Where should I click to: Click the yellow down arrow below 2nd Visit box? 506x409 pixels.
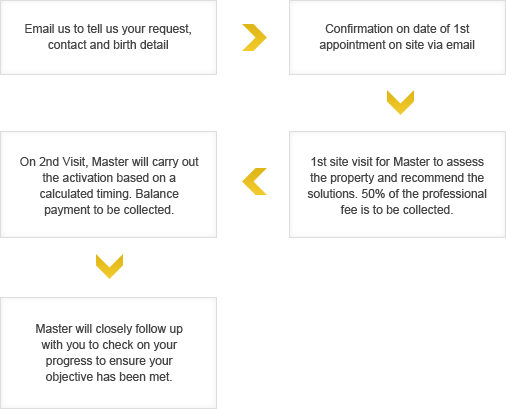click(109, 266)
